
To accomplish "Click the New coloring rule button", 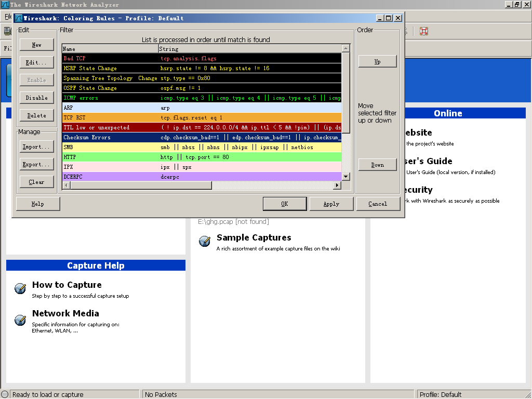I will click(x=37, y=45).
